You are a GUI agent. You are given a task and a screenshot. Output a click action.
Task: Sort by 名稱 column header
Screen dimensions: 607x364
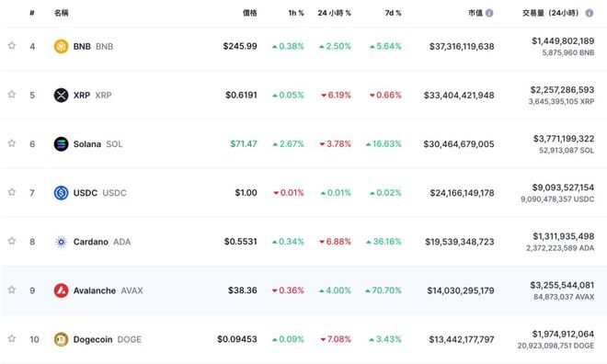[x=62, y=13]
